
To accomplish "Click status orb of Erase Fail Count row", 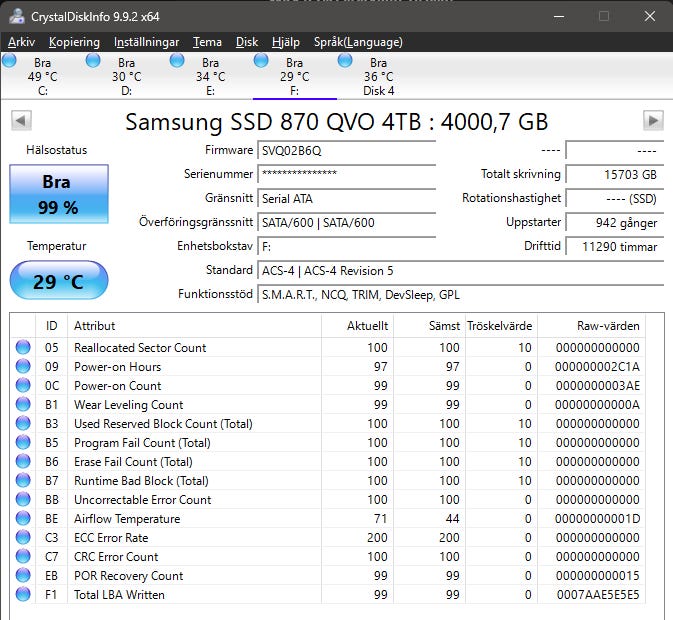I will coord(23,461).
